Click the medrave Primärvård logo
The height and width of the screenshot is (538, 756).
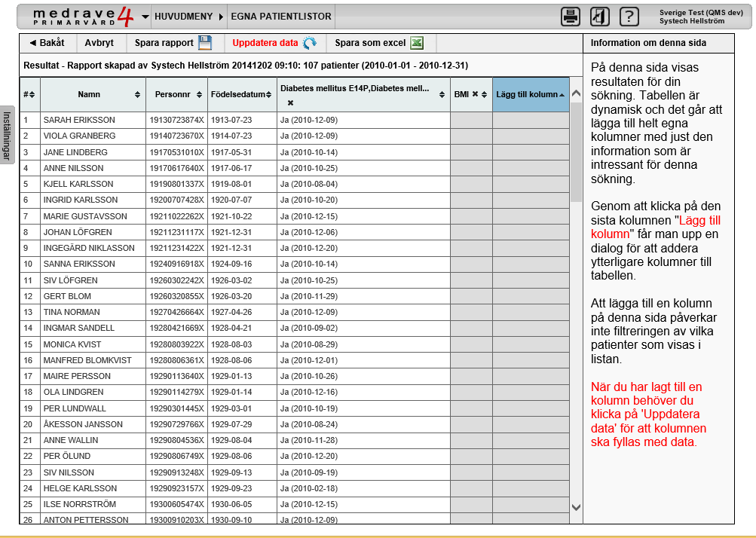83,17
